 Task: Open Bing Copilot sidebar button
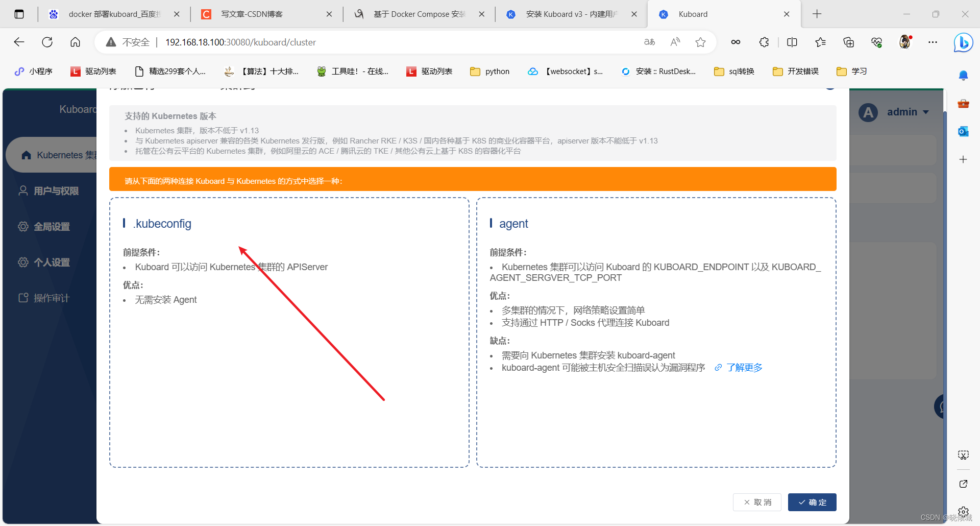click(x=963, y=42)
